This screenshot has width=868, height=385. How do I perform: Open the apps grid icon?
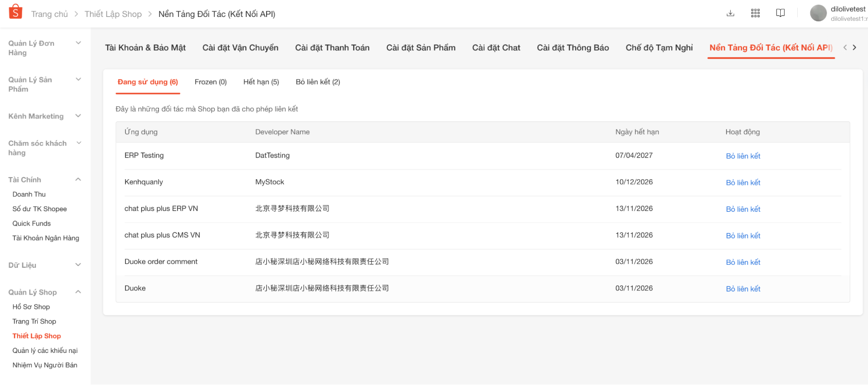click(756, 13)
